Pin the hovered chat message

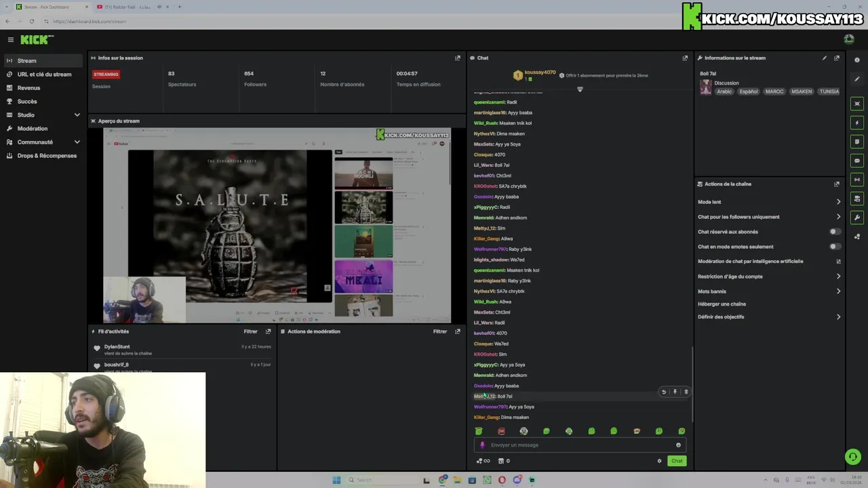point(675,392)
